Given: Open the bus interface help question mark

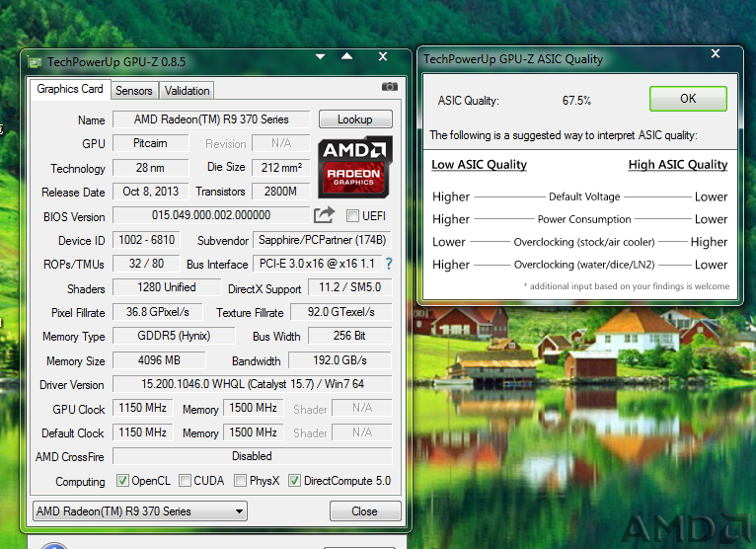Looking at the screenshot, I should click(389, 264).
